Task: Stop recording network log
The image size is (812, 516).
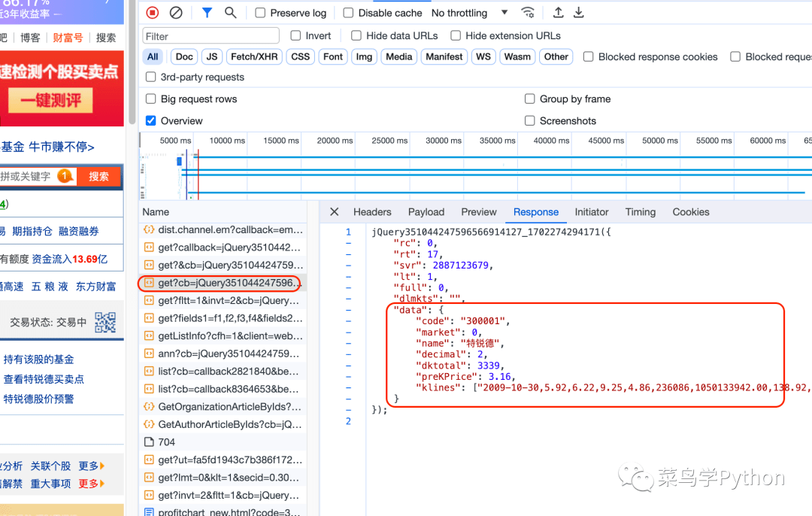Action: pyautogui.click(x=153, y=13)
